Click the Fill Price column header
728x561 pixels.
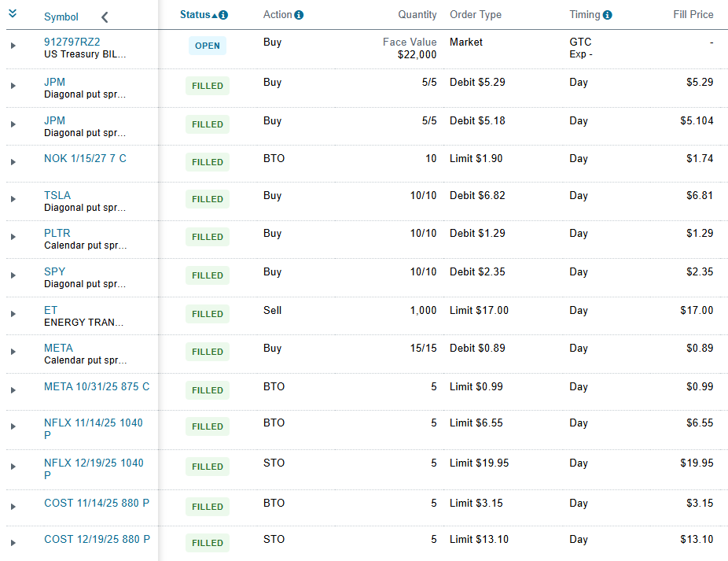(x=693, y=15)
